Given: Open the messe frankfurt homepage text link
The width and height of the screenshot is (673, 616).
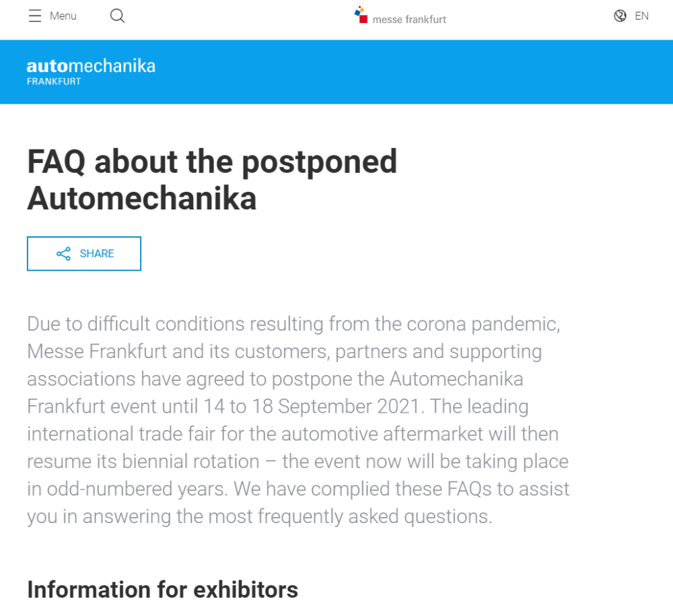Looking at the screenshot, I should tap(409, 20).
